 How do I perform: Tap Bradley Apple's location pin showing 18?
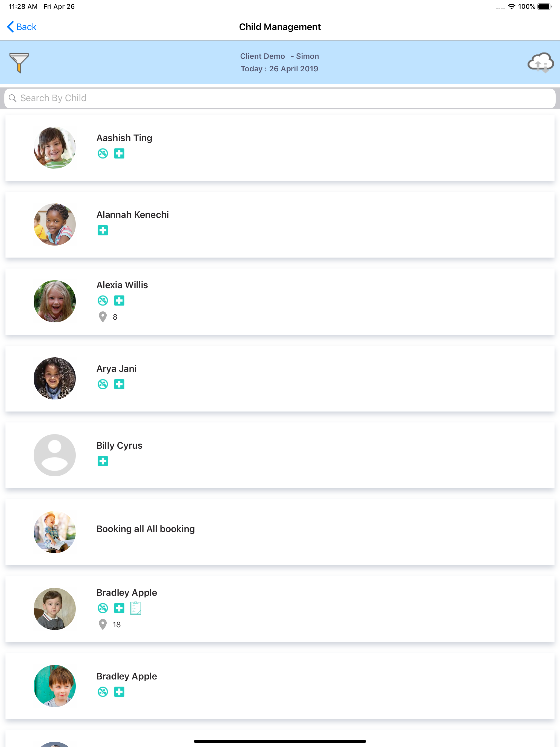click(103, 625)
